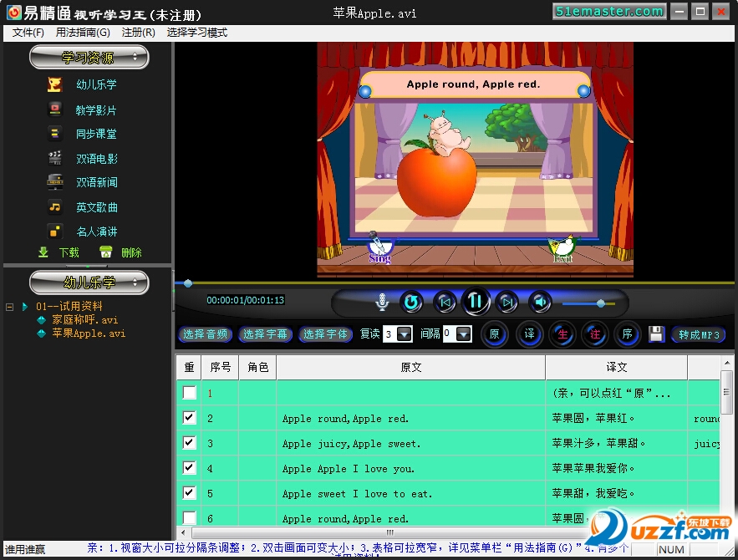738x560 pixels.
Task: Click the Exit bird in the video
Action: pyautogui.click(x=563, y=248)
